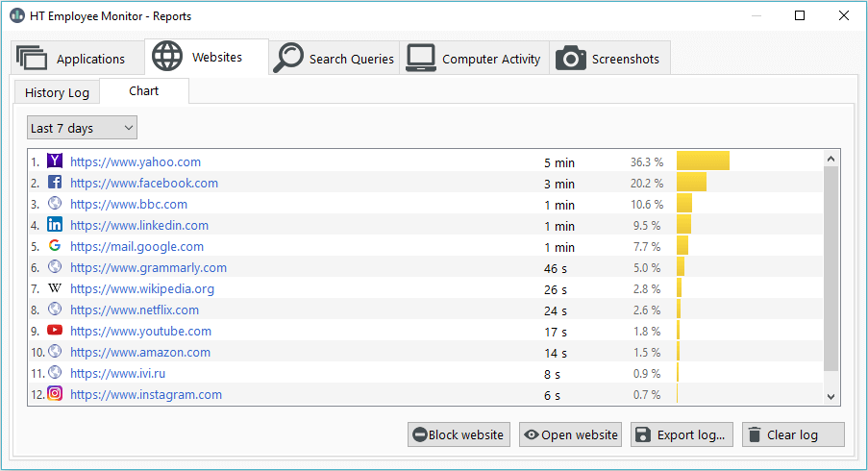
Task: Open the https://www.facebook.com link
Action: 144,183
